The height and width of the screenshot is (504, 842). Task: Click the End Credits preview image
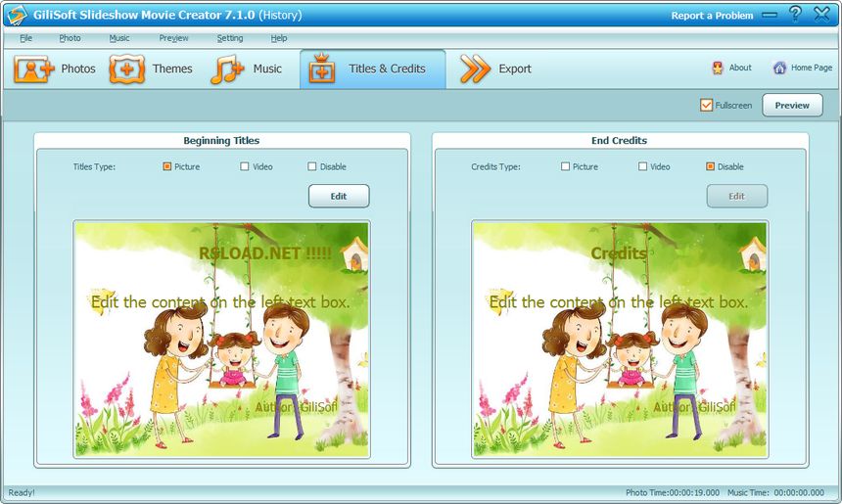pyautogui.click(x=620, y=340)
